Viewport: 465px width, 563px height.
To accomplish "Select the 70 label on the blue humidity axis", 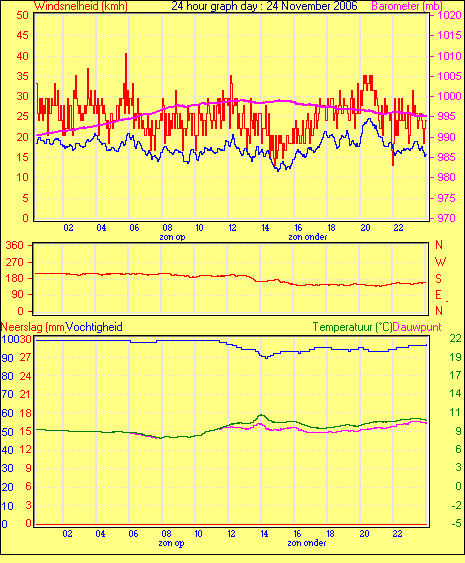I will pyautogui.click(x=7, y=395).
